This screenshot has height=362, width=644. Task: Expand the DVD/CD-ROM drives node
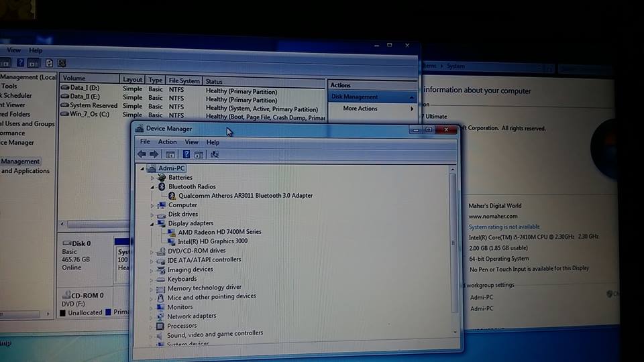point(152,251)
